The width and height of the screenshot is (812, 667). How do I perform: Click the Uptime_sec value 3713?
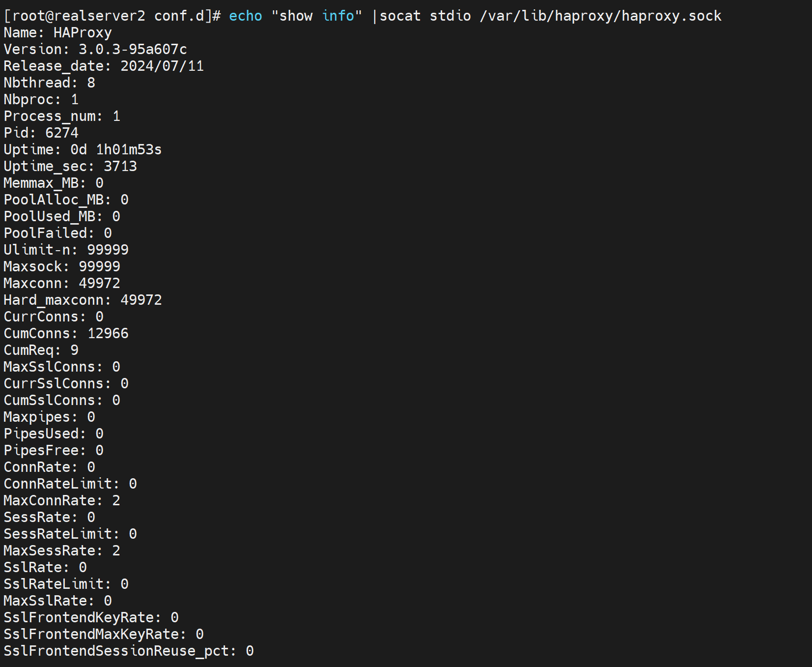click(x=120, y=166)
